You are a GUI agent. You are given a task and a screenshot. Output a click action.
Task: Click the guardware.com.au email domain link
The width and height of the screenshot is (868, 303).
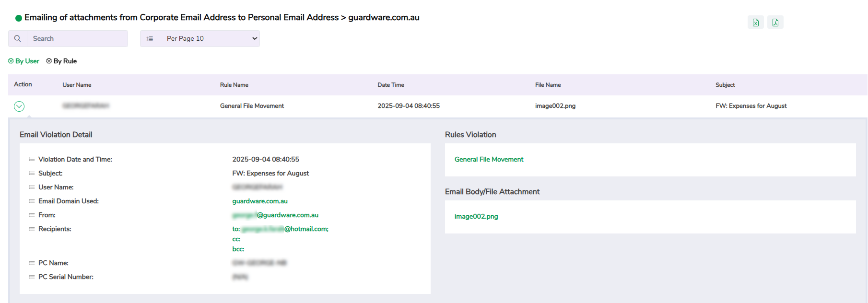260,201
